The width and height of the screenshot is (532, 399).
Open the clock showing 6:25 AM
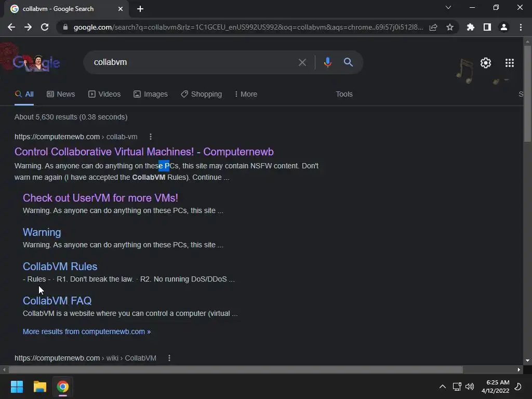[495, 387]
